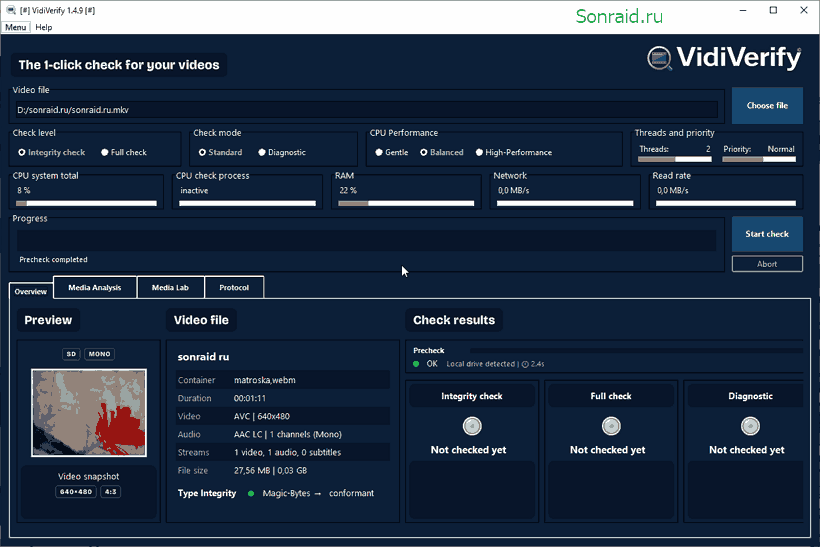Maximize the VidiVerify window
820x547 pixels.
(x=773, y=10)
